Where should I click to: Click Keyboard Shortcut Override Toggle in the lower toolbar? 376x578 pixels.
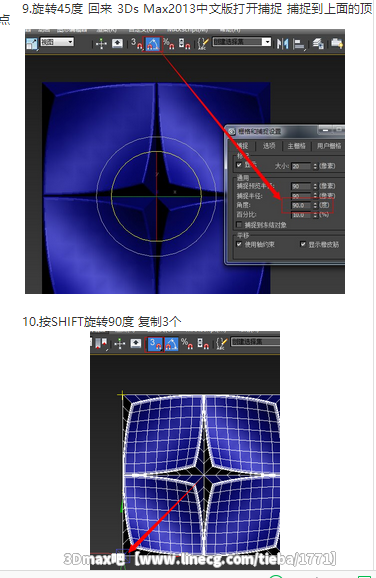(136, 344)
